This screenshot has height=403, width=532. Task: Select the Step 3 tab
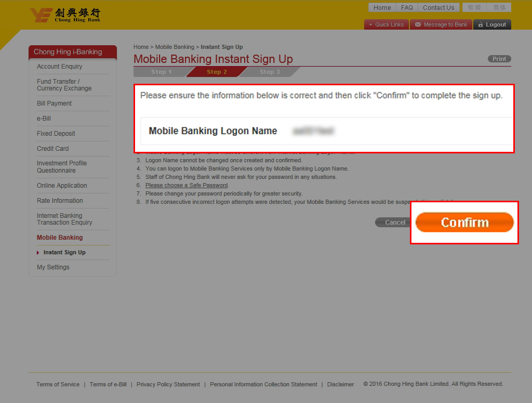click(x=270, y=72)
